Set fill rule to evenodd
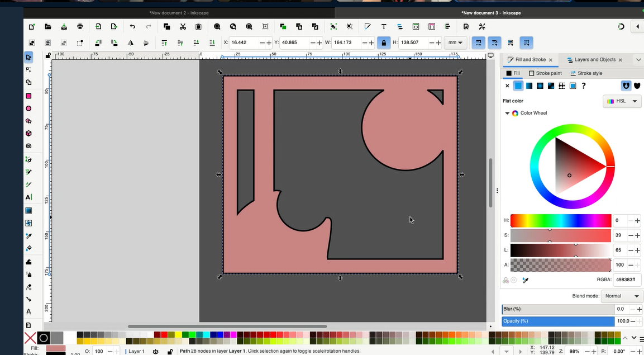This screenshot has height=355, width=644. tap(626, 86)
